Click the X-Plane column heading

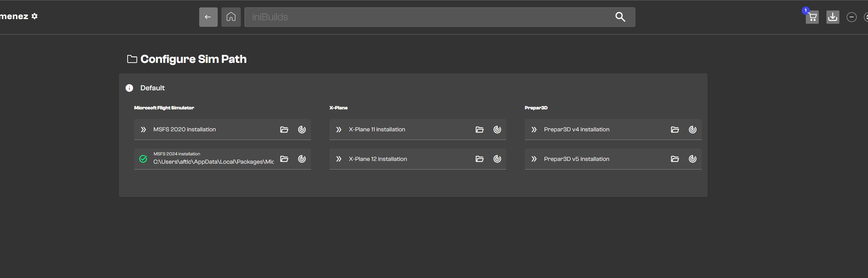[x=339, y=108]
